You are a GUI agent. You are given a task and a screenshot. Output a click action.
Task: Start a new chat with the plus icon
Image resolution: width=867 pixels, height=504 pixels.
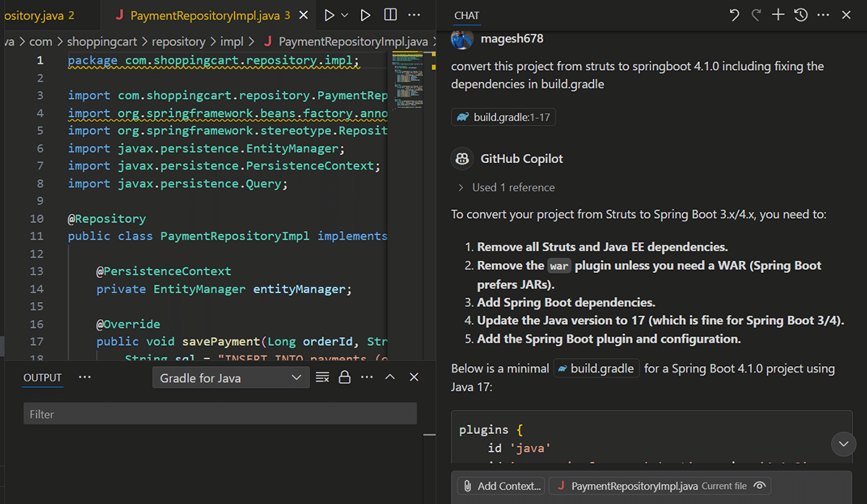click(778, 15)
